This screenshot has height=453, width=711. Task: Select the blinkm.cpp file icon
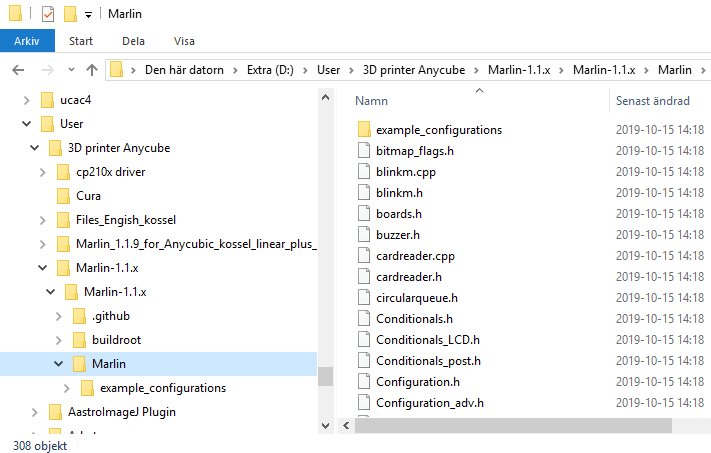(364, 171)
